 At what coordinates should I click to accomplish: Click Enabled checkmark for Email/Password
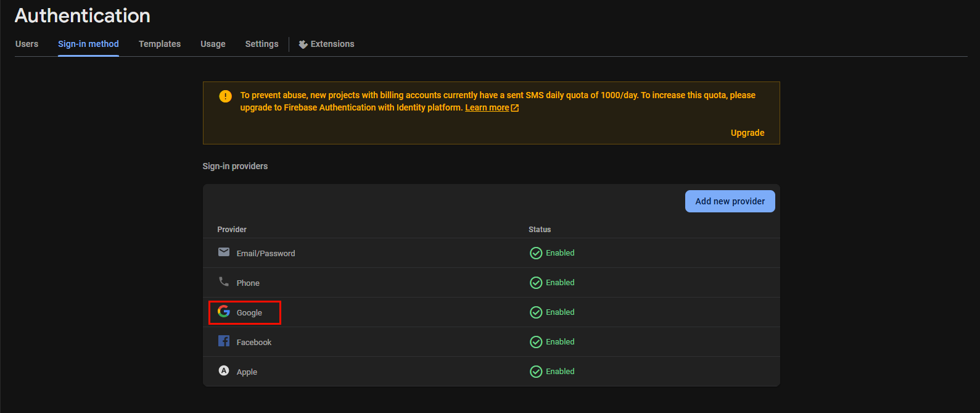[536, 253]
